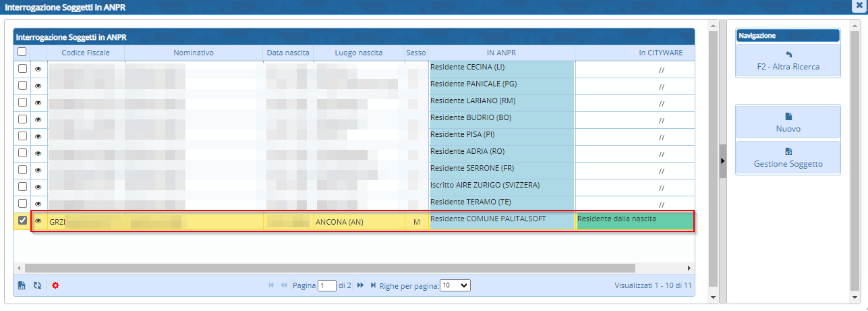The image size is (868, 311).
Task: Toggle the select-all checkbox in header
Action: (22, 52)
